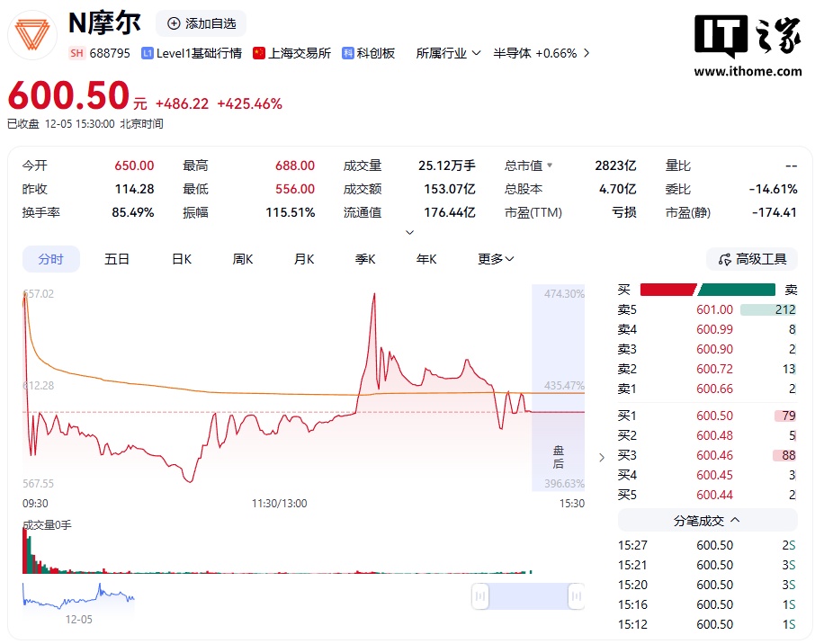Select the 分时 chart tab
815x644 pixels.
click(51, 259)
